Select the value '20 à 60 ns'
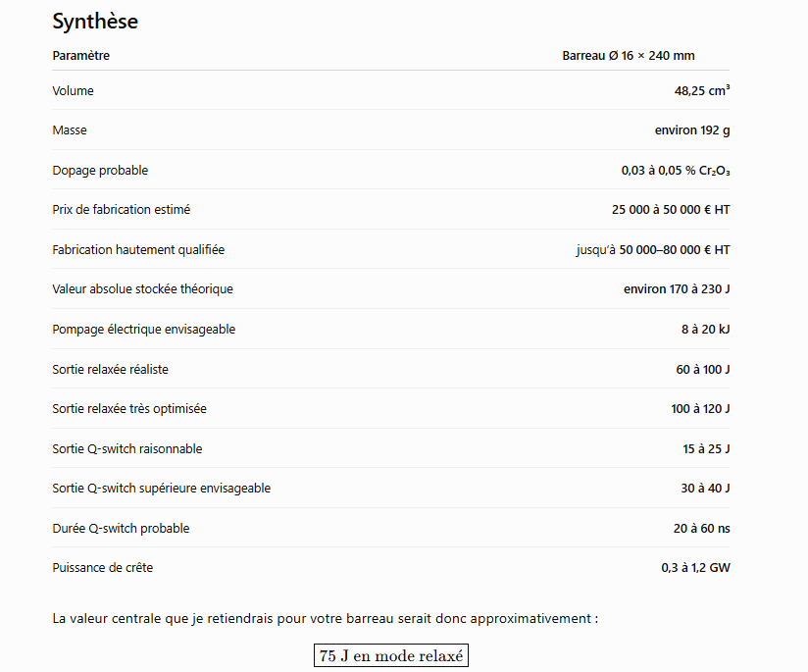This screenshot has height=672, width=808. pos(701,529)
